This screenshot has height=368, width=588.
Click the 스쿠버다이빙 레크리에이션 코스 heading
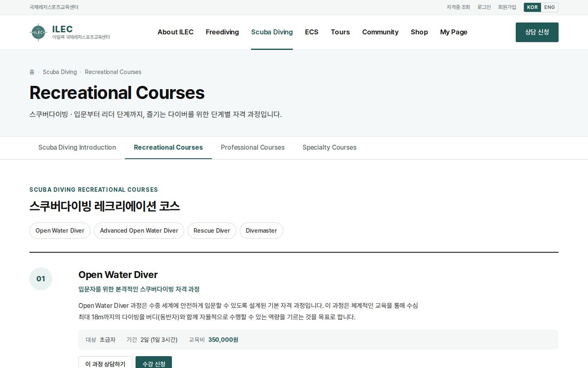click(x=105, y=206)
